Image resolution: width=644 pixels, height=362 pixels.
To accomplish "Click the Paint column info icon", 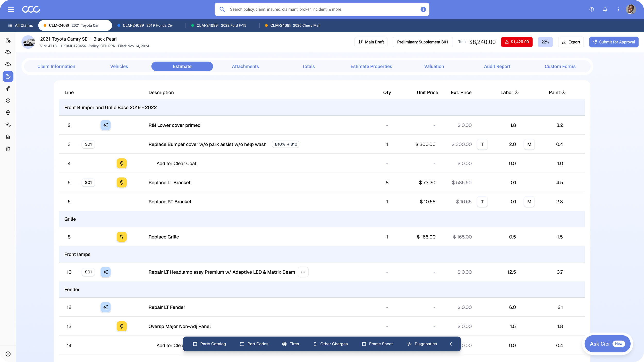I will (x=563, y=92).
